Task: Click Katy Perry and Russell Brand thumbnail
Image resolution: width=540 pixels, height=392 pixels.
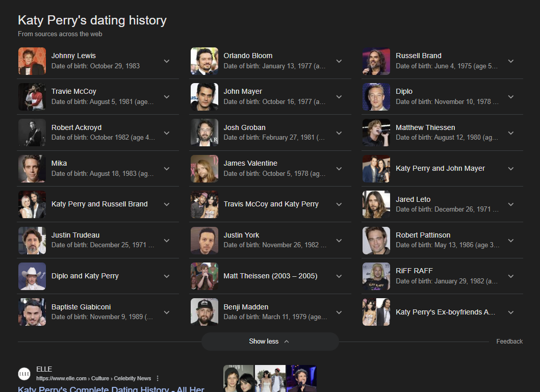Action: pos(32,204)
